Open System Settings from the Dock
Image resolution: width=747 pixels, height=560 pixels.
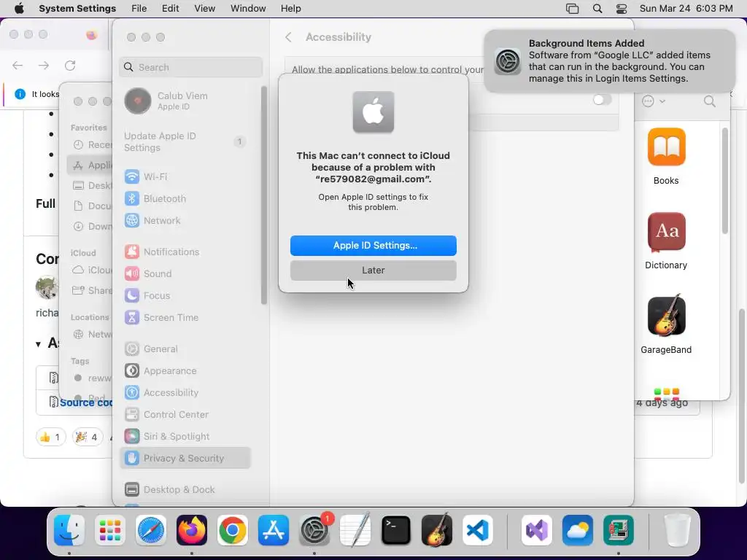pyautogui.click(x=314, y=530)
